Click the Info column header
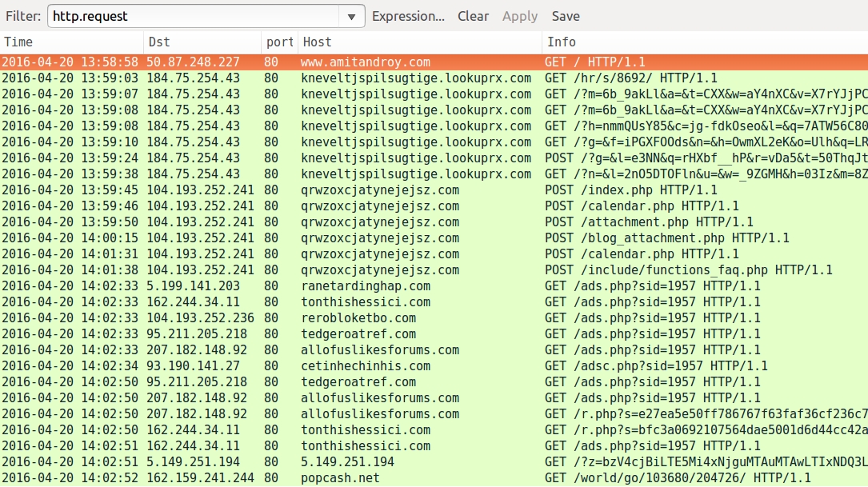The height and width of the screenshot is (487, 868). click(704, 42)
